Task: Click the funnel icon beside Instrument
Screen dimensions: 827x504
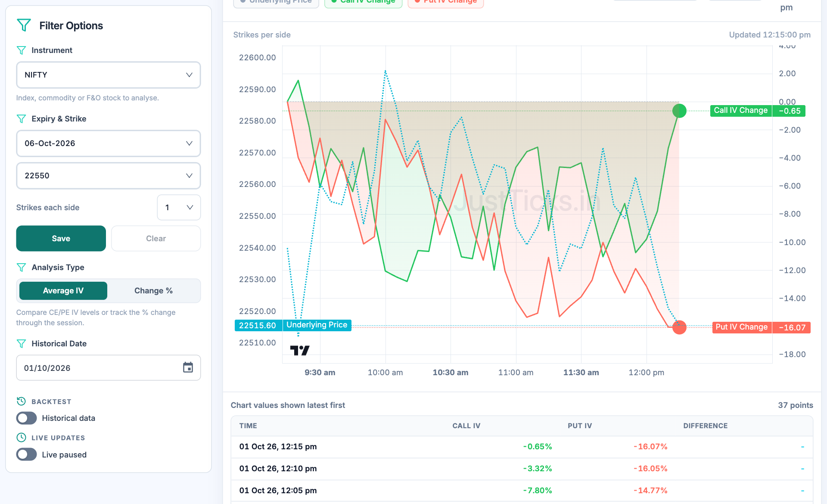Action: [21, 50]
